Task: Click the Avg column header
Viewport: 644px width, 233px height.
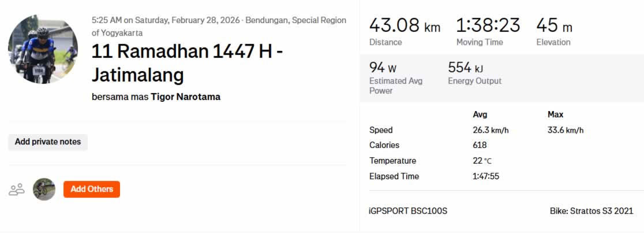Action: tap(480, 114)
